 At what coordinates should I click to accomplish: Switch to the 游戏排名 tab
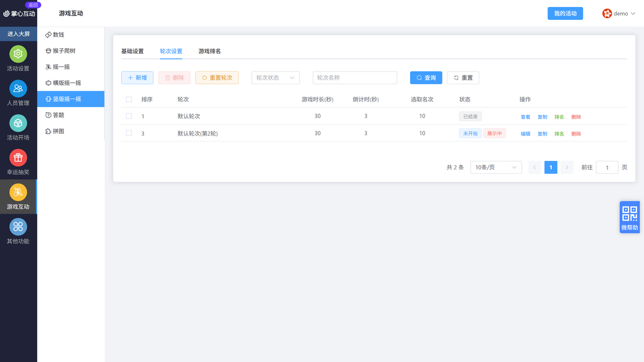click(210, 51)
